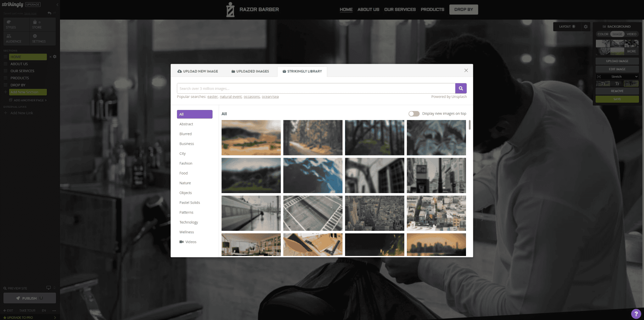Switch to Uploaded Images tab
The width and height of the screenshot is (644, 320).
250,71
